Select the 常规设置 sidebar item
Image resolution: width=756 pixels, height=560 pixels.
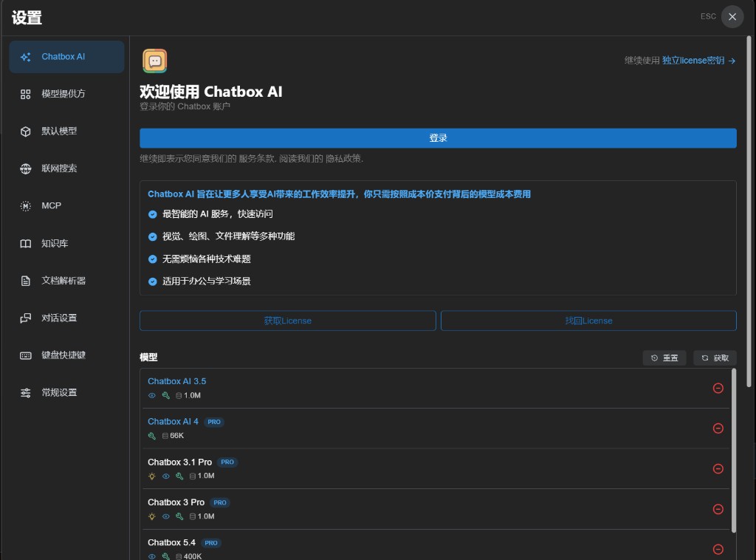66,392
